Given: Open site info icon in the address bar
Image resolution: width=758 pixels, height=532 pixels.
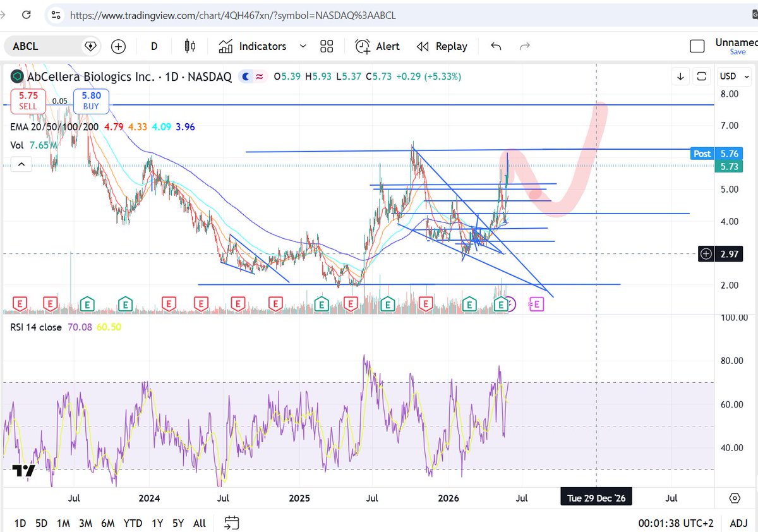Looking at the screenshot, I should pyautogui.click(x=55, y=15).
